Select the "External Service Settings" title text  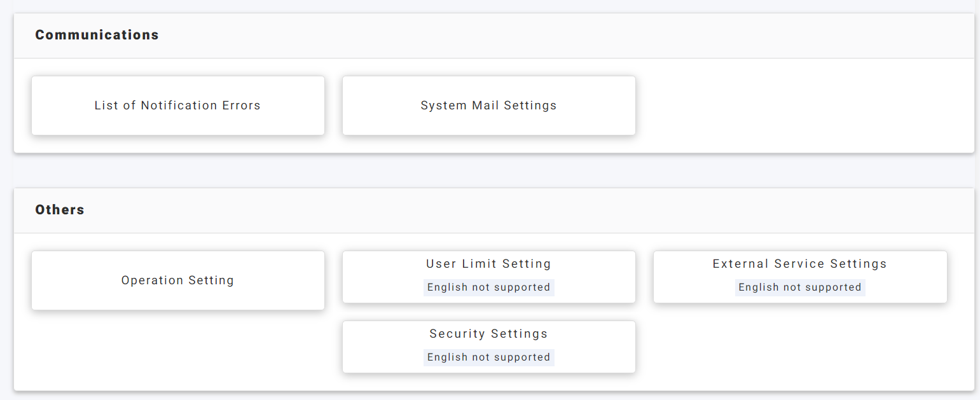point(799,264)
